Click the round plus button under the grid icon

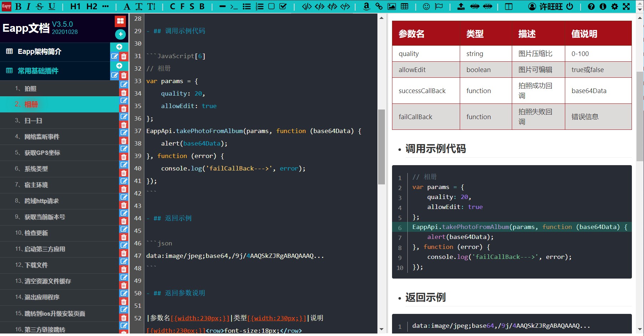point(120,34)
